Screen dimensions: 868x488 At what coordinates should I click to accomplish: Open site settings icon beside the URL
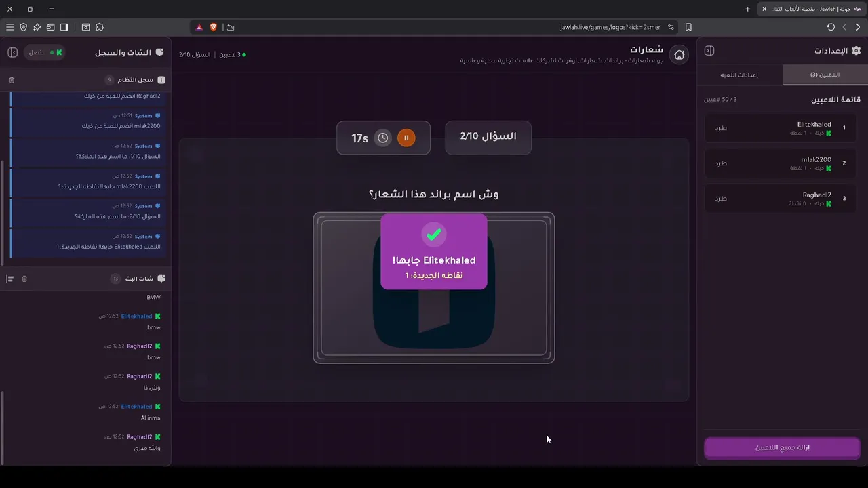coord(671,27)
